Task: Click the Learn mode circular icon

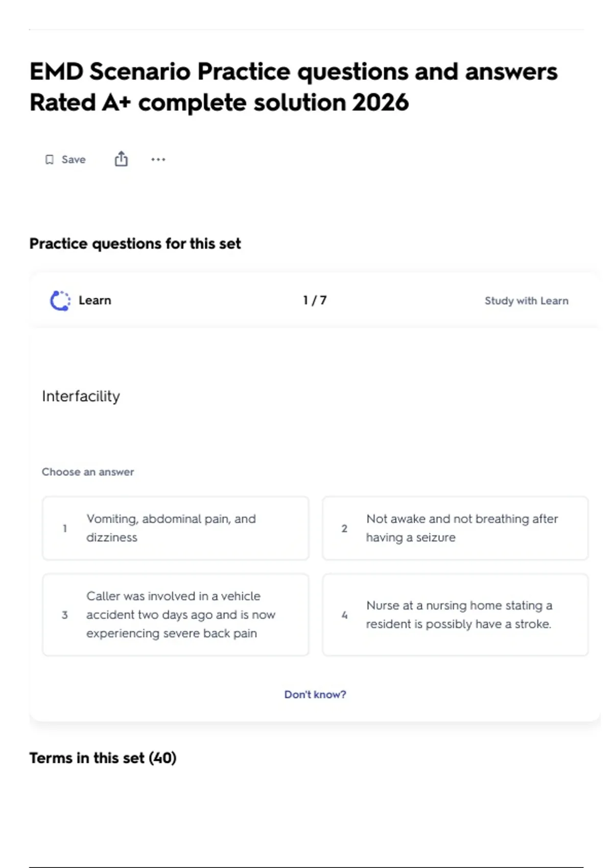Action: 60,300
